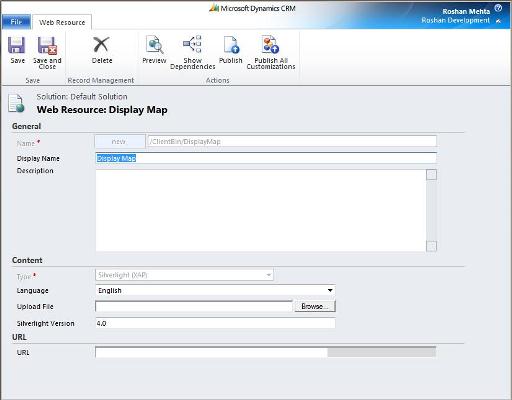Open the help question mark icon

498,8
